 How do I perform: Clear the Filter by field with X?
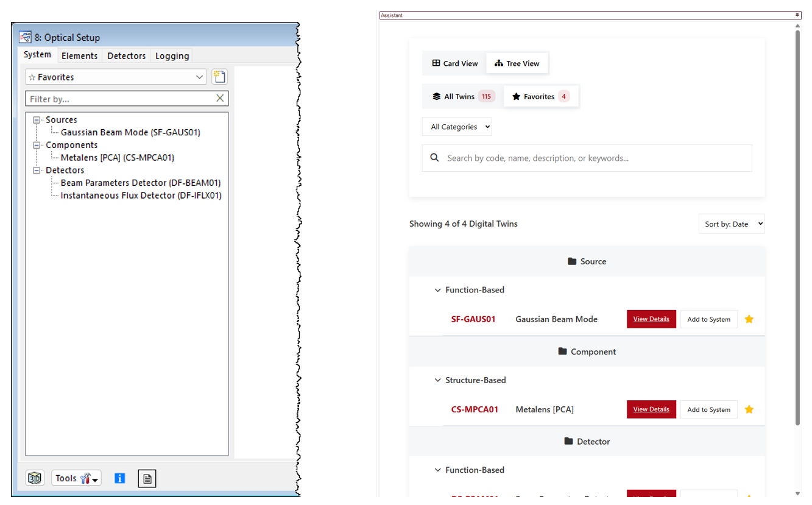pos(220,98)
